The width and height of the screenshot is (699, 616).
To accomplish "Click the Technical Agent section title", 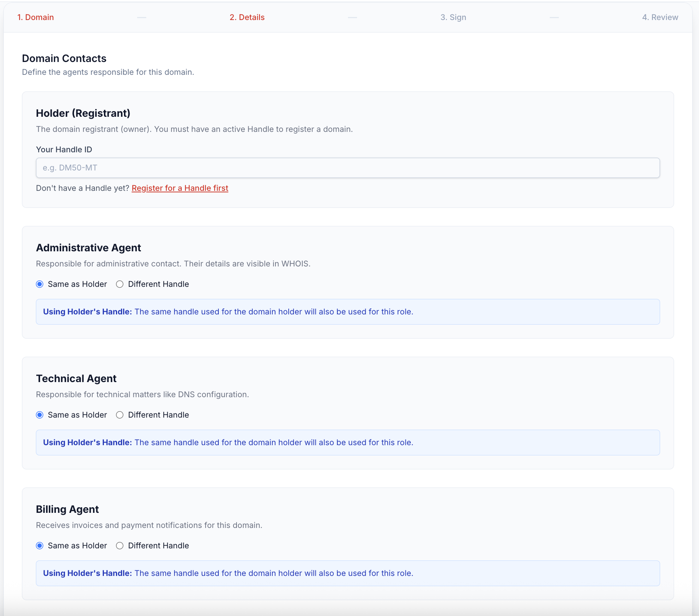I will coord(76,379).
